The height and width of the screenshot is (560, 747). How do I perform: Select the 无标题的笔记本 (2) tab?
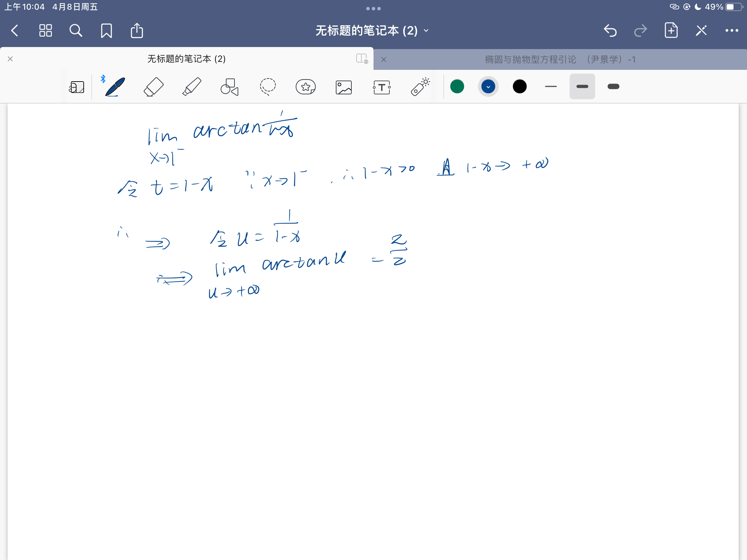coord(186,59)
